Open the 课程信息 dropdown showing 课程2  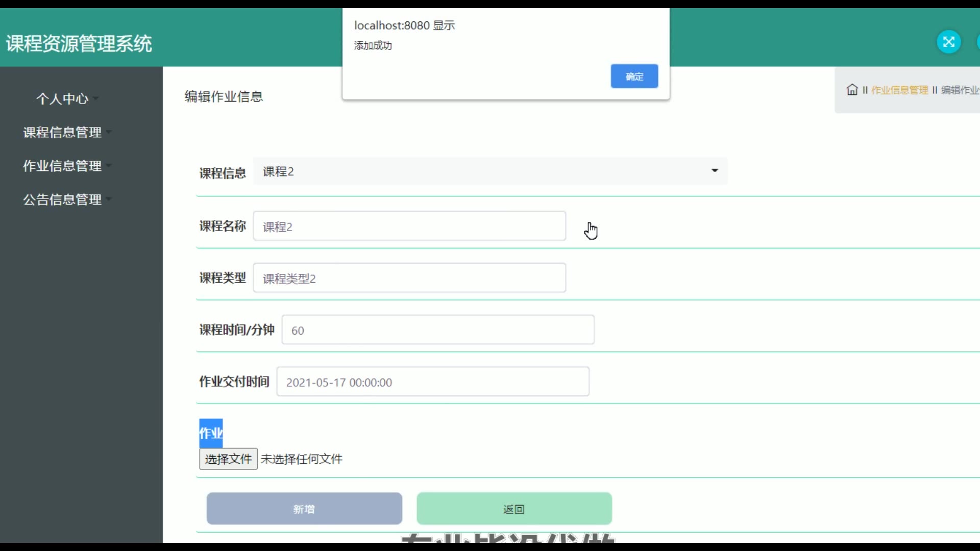tap(490, 172)
